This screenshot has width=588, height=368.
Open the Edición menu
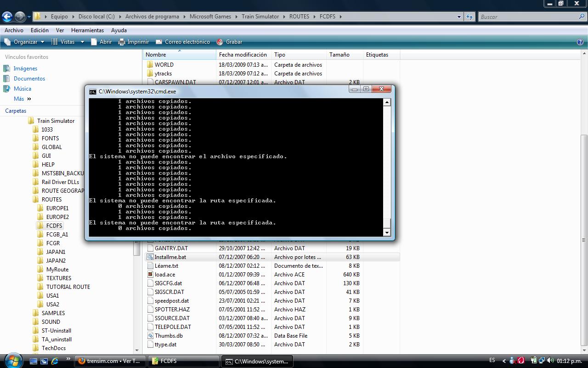pyautogui.click(x=40, y=30)
